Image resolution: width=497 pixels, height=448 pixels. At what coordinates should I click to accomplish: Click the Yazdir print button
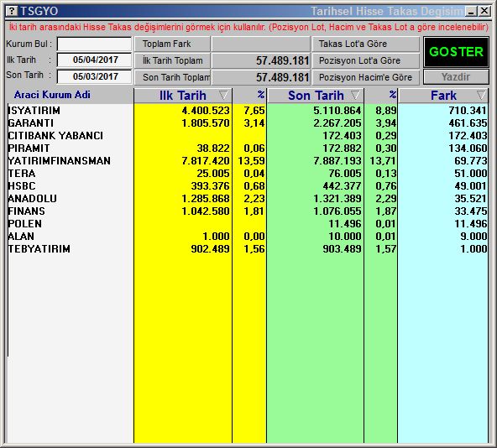click(x=456, y=77)
